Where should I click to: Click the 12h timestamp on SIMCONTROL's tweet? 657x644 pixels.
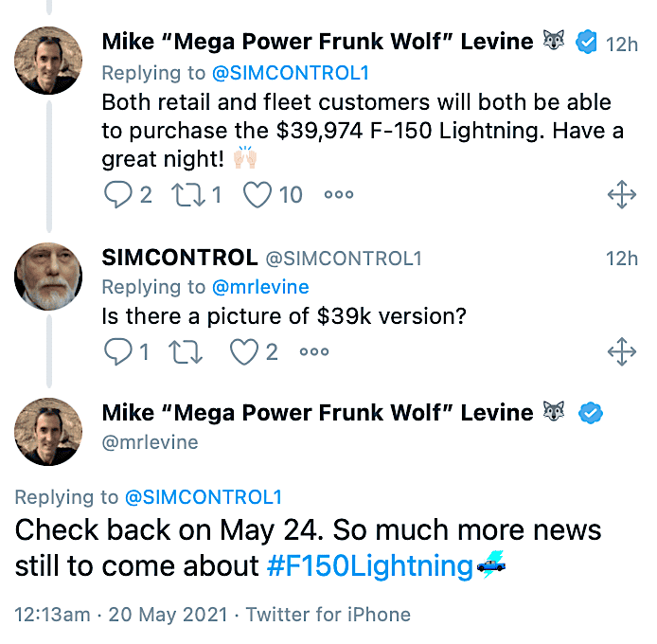[x=621, y=259]
